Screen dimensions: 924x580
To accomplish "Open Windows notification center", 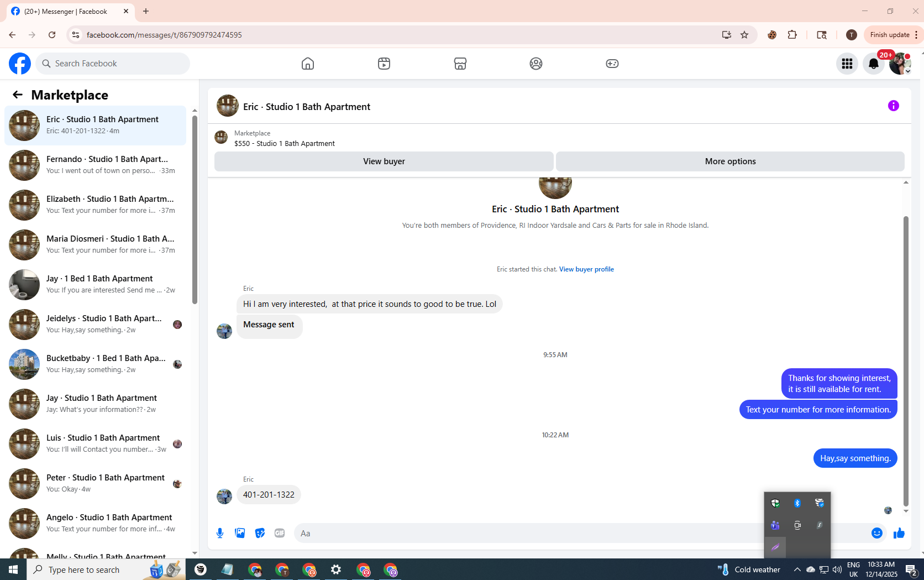I will coord(911,569).
